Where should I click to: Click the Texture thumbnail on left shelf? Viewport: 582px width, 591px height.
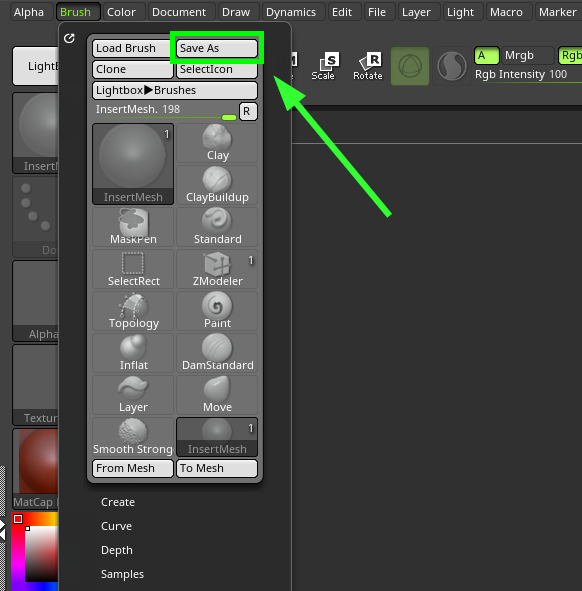tap(36, 385)
